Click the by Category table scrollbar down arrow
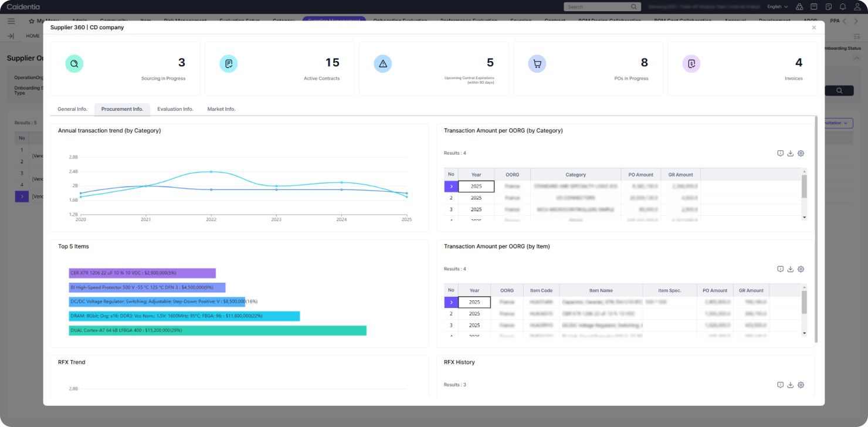Viewport: 868px width, 427px height. [804, 217]
